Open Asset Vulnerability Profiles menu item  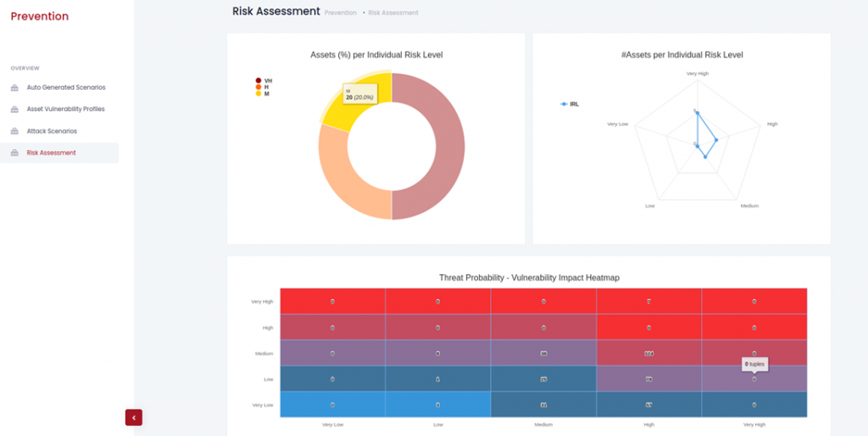(66, 109)
